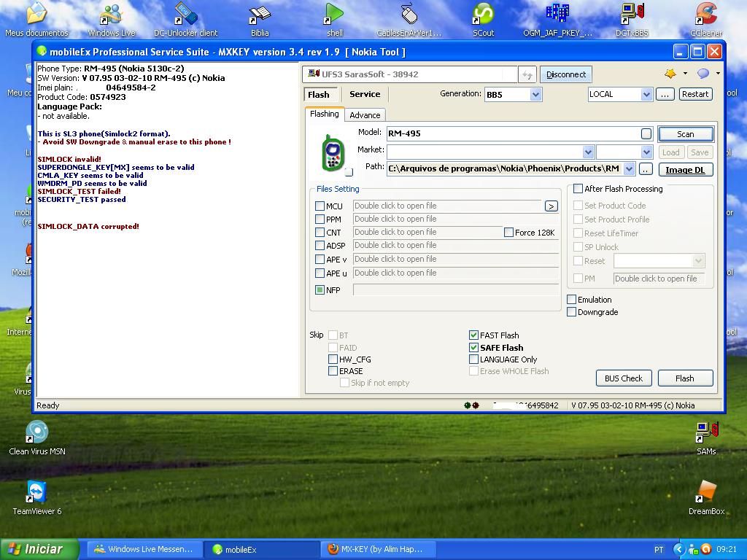Open the LOCAL server dropdown

click(646, 94)
